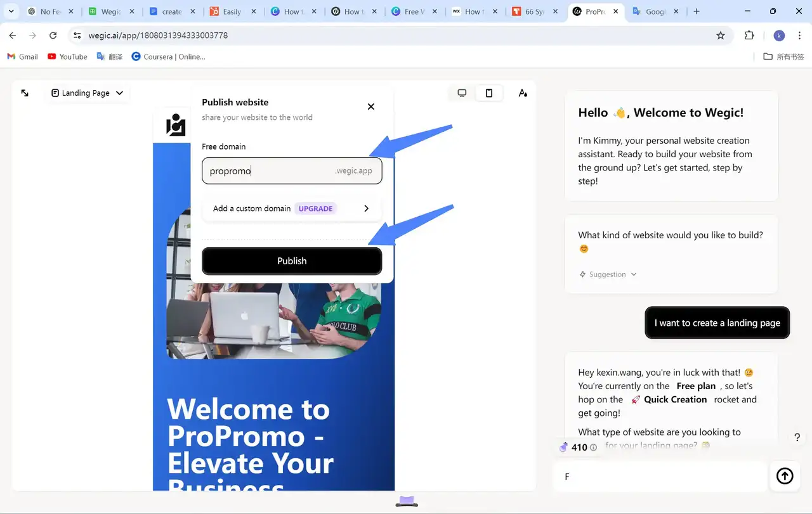Expand the Add a custom domain option
This screenshot has height=514, width=812.
coord(292,209)
